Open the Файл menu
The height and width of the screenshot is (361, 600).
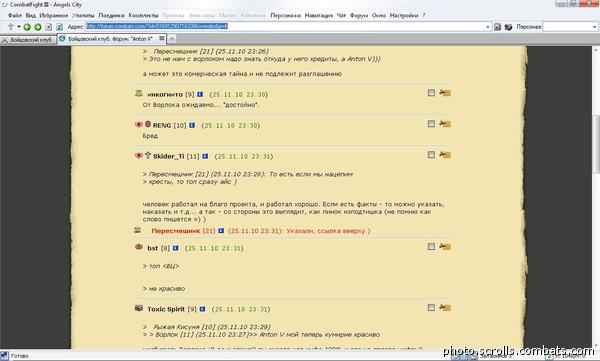pyautogui.click(x=15, y=15)
